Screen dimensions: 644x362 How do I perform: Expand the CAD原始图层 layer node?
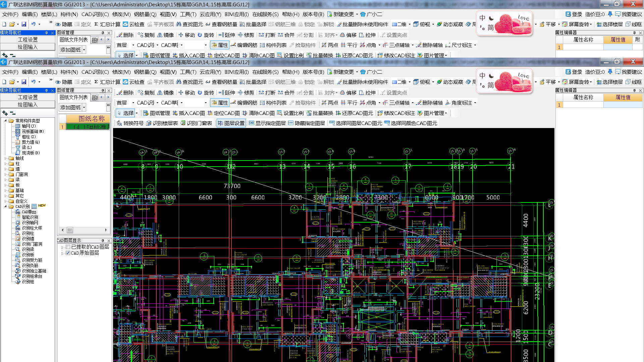click(62, 253)
